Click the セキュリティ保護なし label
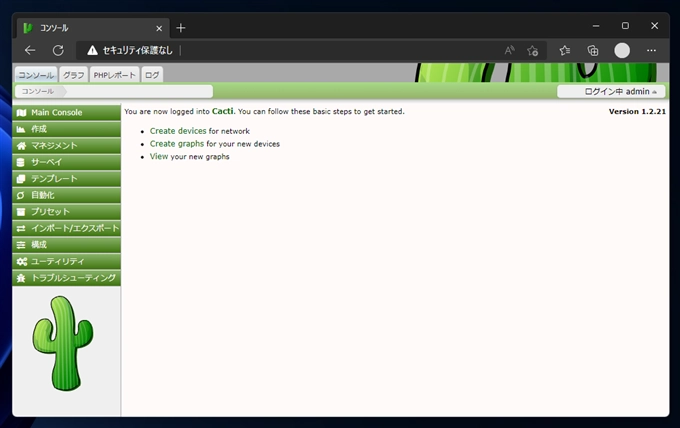The image size is (680, 428). click(137, 51)
